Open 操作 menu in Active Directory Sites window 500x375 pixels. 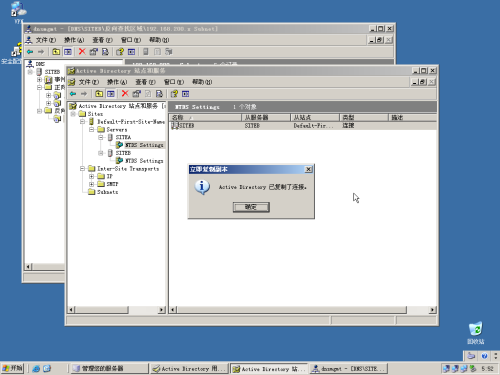point(117,82)
